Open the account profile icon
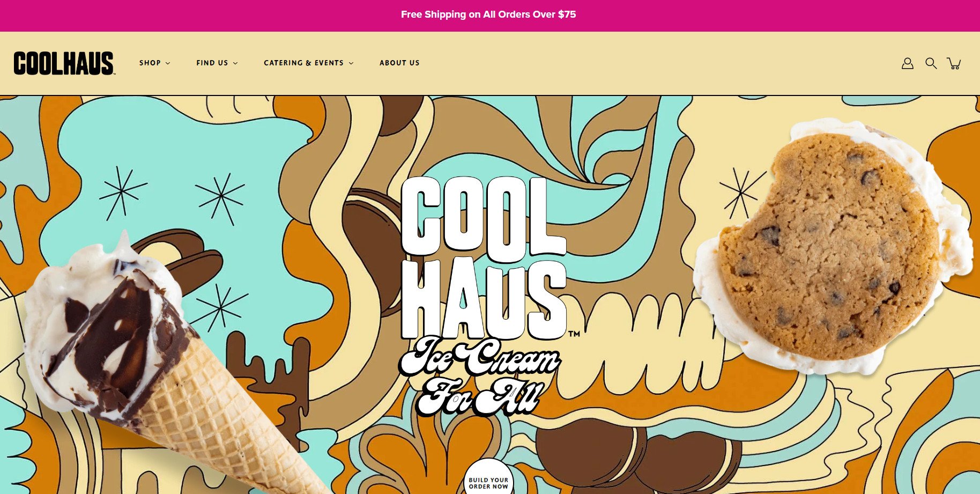Viewport: 980px width, 494px height. [x=907, y=63]
